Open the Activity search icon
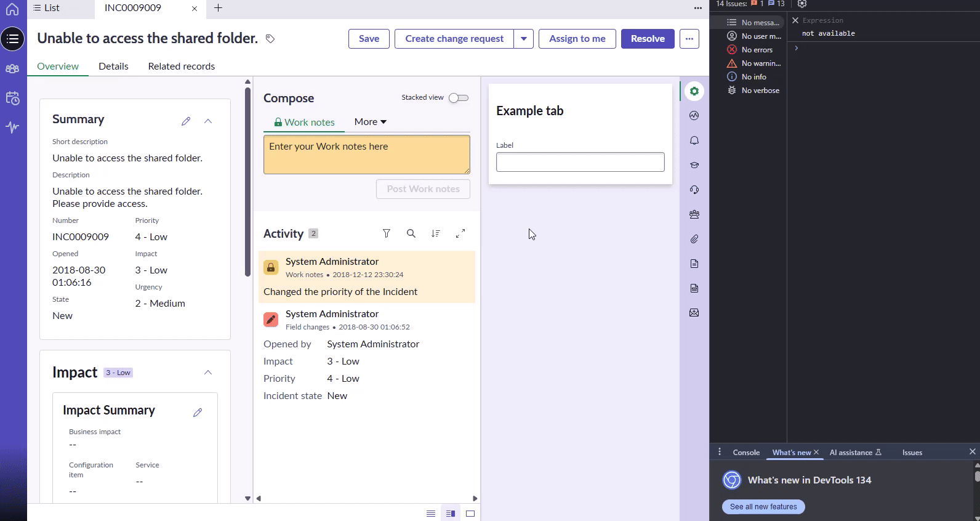Viewport: 980px width, 521px height. pyautogui.click(x=411, y=233)
